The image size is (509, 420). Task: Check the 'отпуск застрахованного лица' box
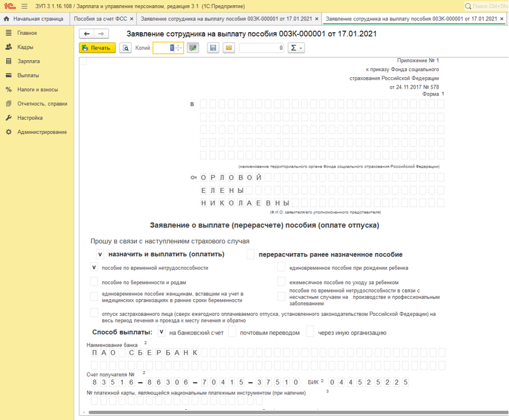click(94, 313)
